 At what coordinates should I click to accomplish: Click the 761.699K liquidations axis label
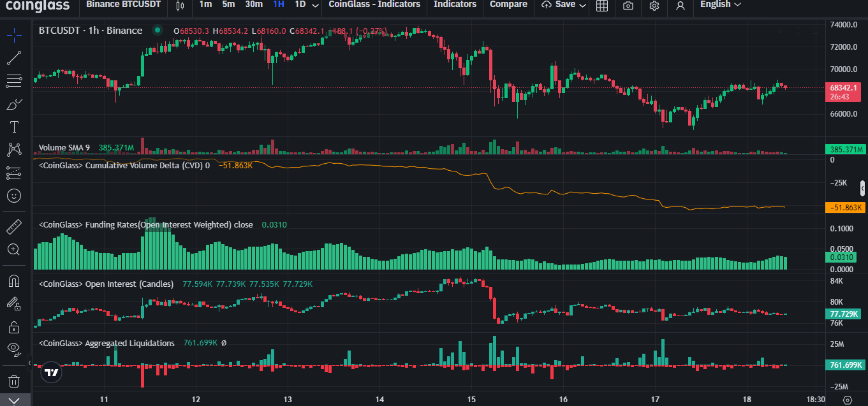click(x=844, y=365)
